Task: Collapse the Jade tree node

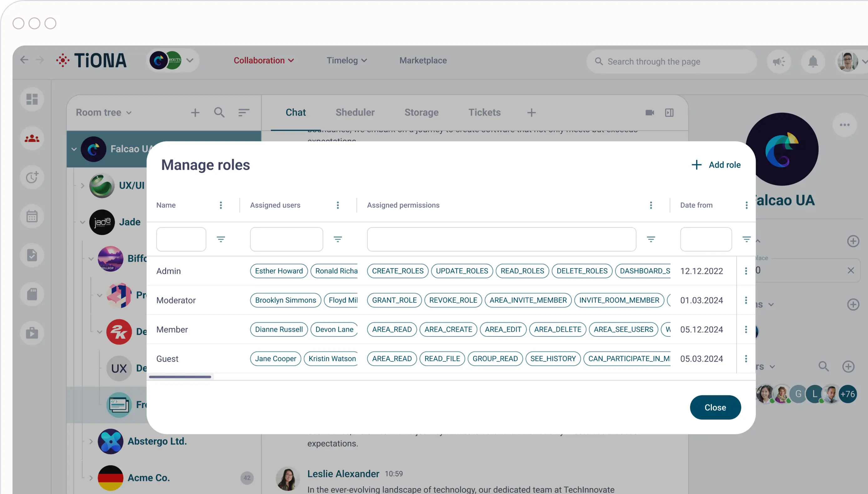Action: click(83, 222)
